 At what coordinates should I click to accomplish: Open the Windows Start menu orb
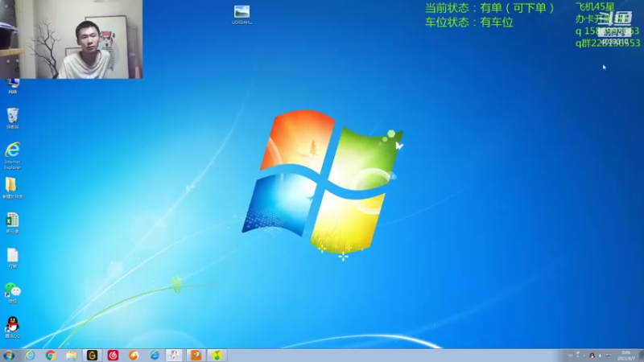click(x=9, y=356)
